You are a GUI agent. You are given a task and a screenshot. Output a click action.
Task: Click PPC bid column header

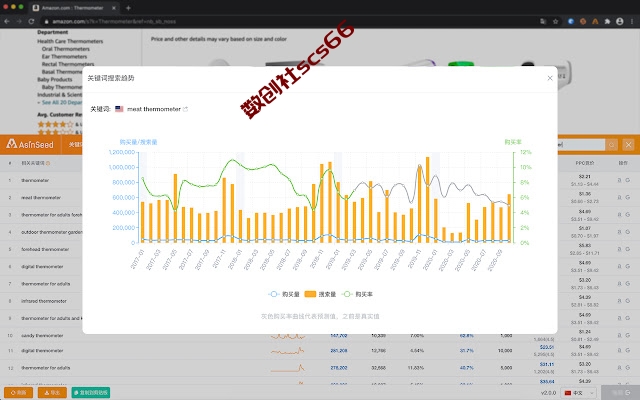click(584, 163)
